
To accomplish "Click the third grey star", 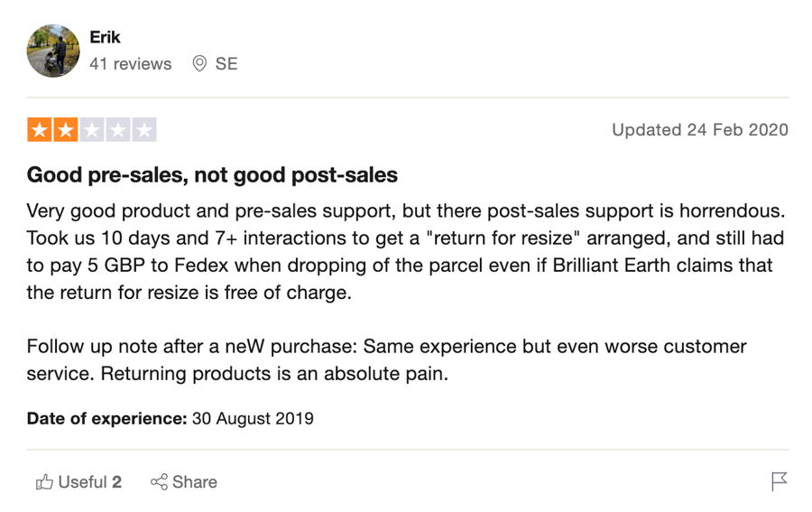I will 92,129.
